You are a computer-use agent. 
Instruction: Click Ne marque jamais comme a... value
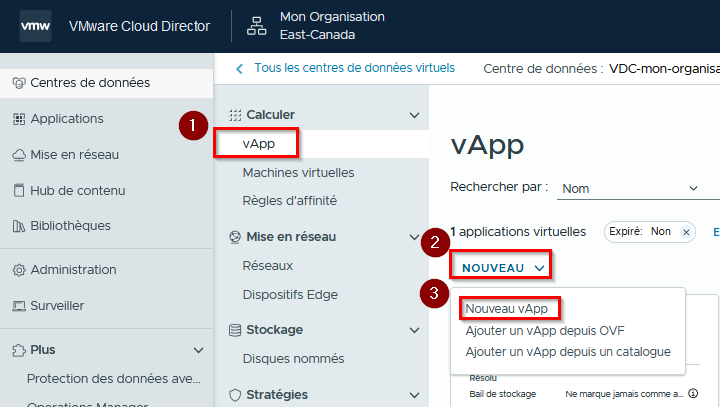click(x=624, y=394)
